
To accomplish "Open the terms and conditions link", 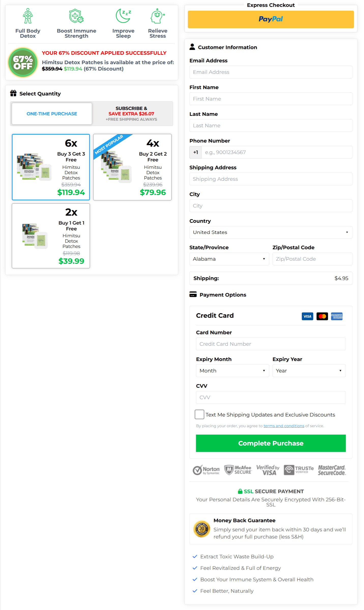I will 284,426.
